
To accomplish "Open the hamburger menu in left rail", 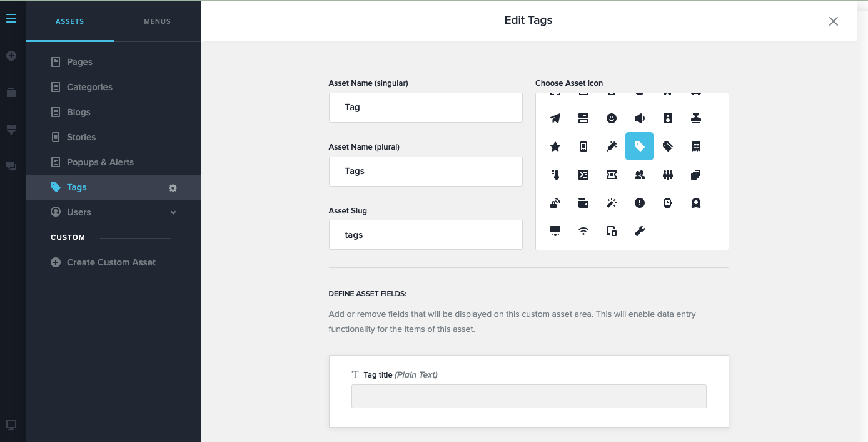I will (11, 18).
